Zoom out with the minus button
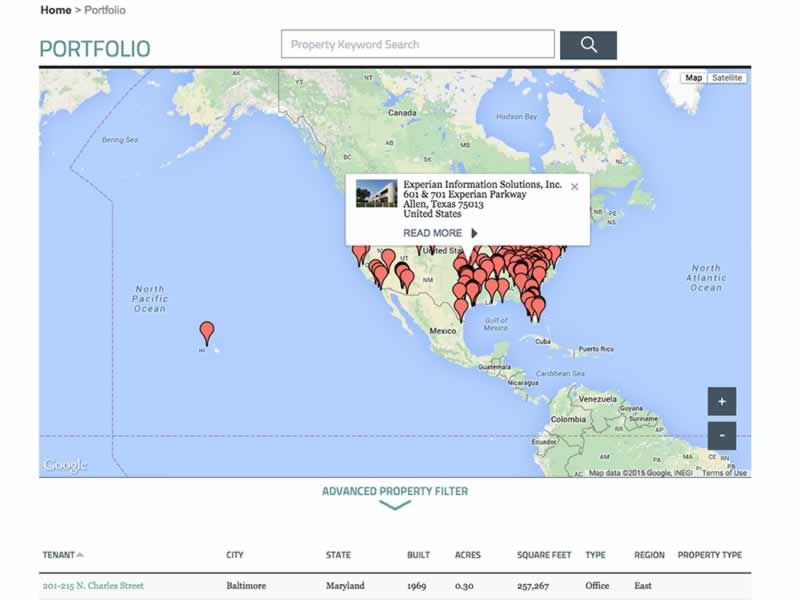This screenshot has height=600, width=800. tap(721, 436)
